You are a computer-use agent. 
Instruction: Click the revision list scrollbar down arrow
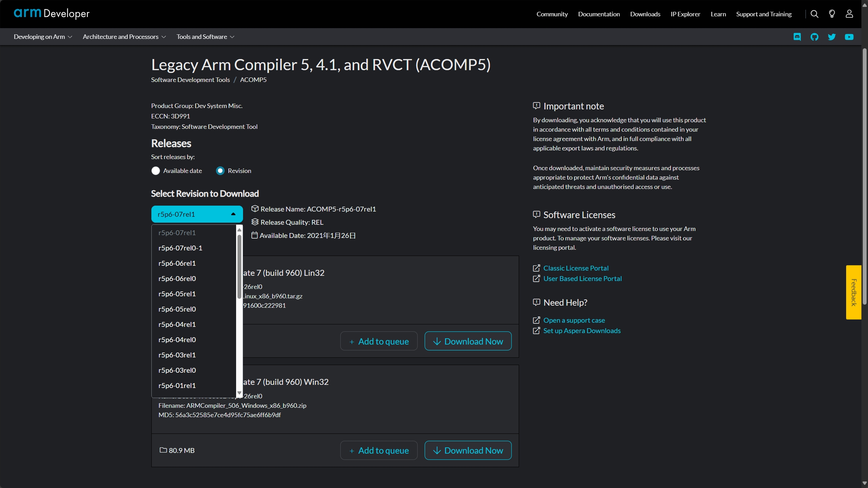point(239,393)
